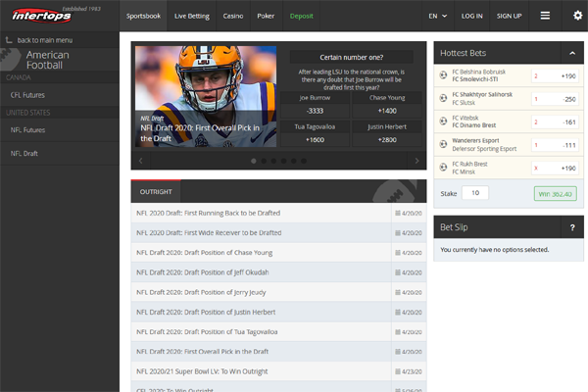Click back to main menu
This screenshot has height=392, width=588.
(45, 40)
